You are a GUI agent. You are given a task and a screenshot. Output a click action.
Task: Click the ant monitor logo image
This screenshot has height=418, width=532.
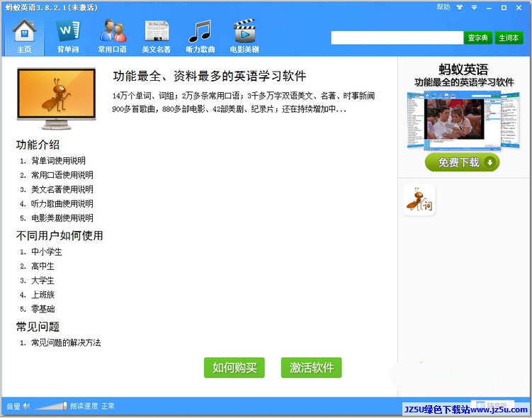[57, 98]
